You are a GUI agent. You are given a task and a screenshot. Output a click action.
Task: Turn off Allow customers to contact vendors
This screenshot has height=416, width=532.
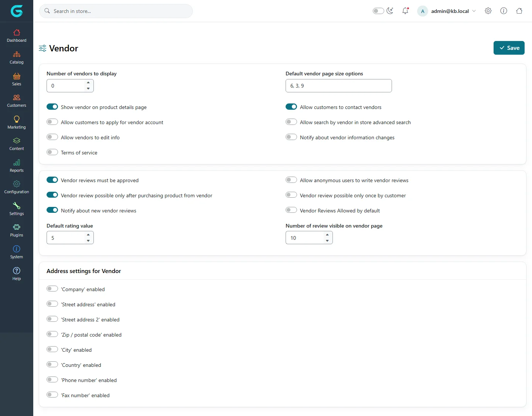pos(291,107)
